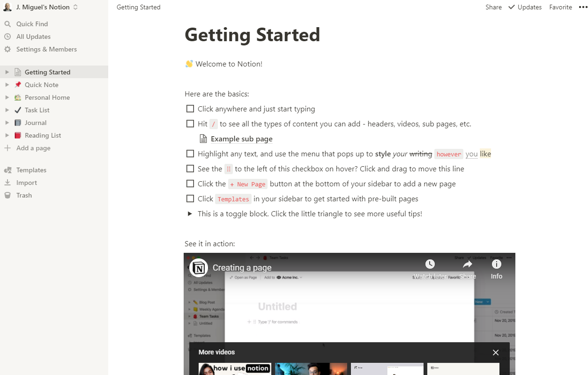Click the plus icon beside Add a page
588x375 pixels.
pos(7,148)
